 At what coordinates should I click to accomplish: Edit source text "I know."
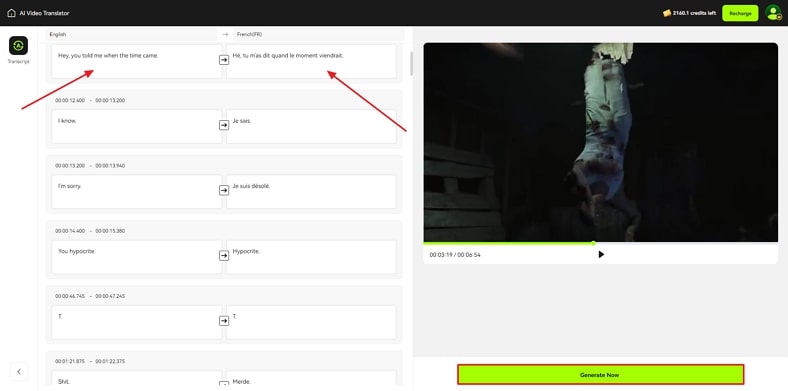[x=136, y=127]
